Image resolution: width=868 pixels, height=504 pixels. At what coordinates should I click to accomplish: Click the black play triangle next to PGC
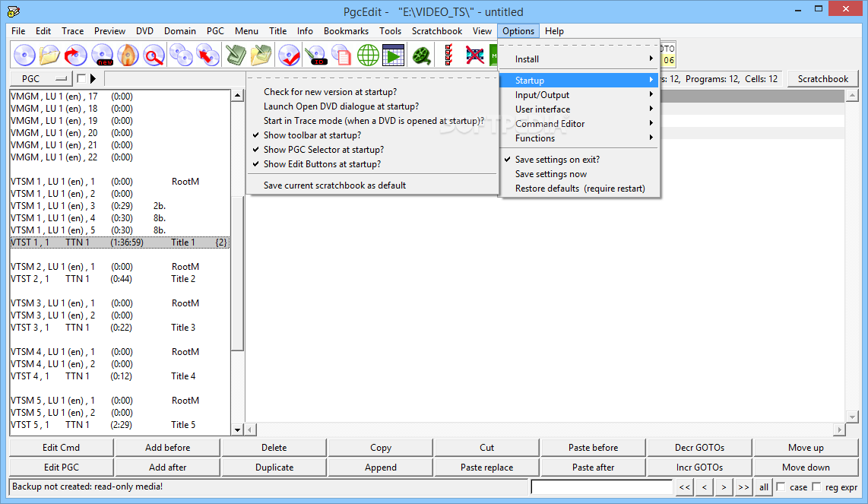click(93, 78)
